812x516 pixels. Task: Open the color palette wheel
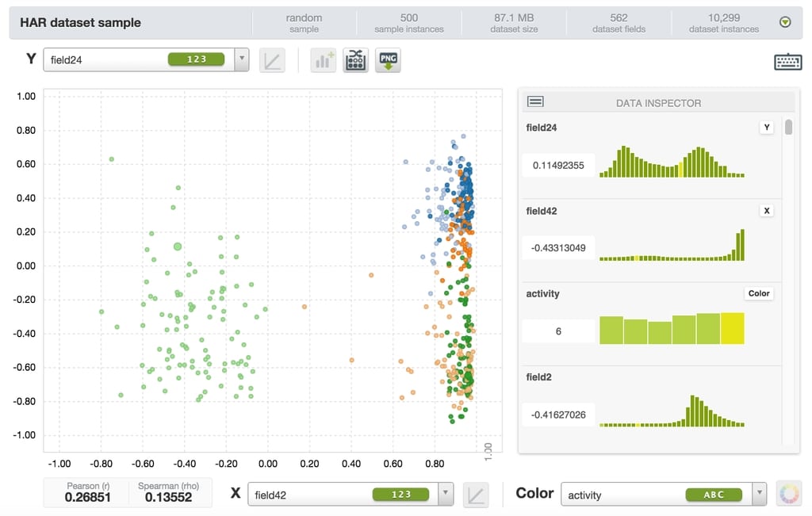(789, 494)
